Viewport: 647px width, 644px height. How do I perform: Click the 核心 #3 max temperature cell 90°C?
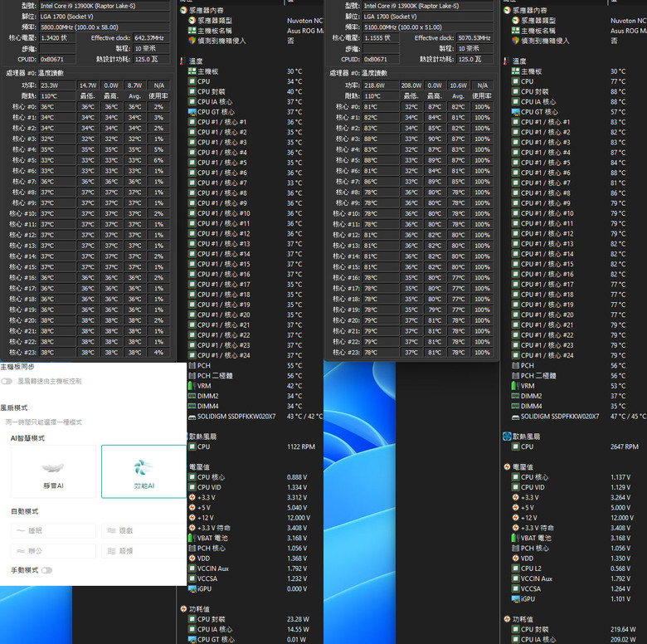[435, 139]
